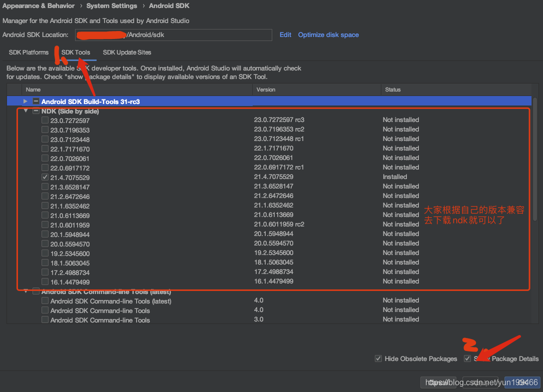Select version cell 19.2.5345600
Screen dimensions: 543x392
pos(274,253)
